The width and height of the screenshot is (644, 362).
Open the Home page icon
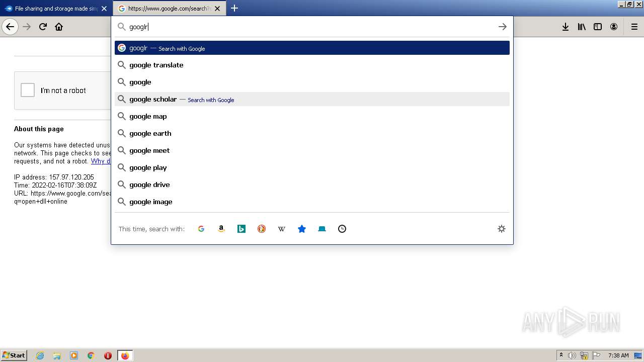click(x=59, y=27)
